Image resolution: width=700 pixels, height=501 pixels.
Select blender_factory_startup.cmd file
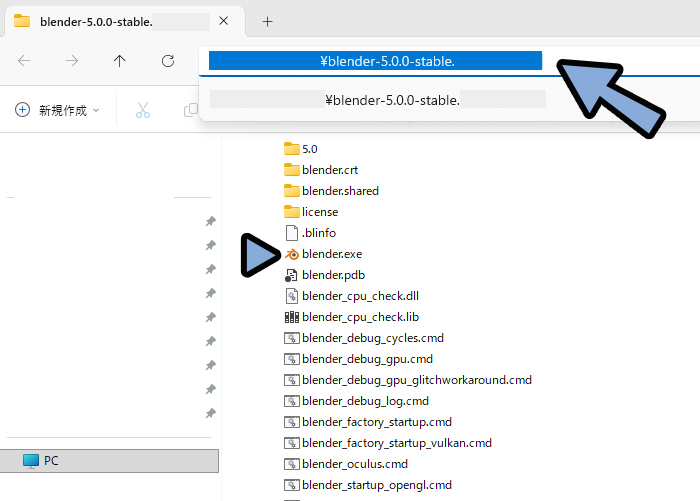tap(376, 422)
